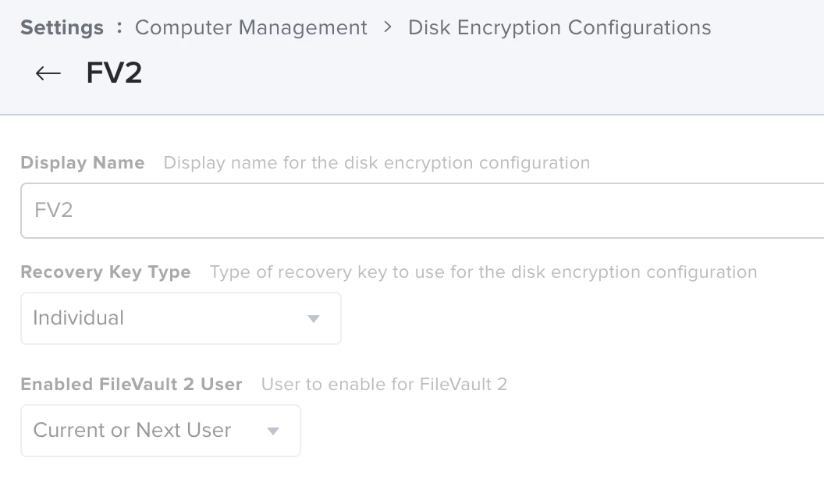Expand the Enabled FileVault 2 User dropdown
Image resolution: width=824 pixels, height=504 pixels.
click(160, 431)
